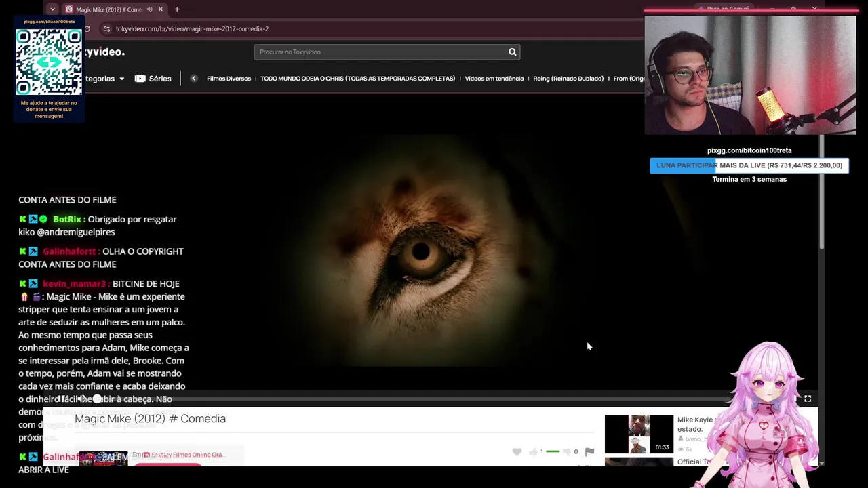868x488 pixels.
Task: Click the left arrow of topics carousel
Action: tap(194, 79)
